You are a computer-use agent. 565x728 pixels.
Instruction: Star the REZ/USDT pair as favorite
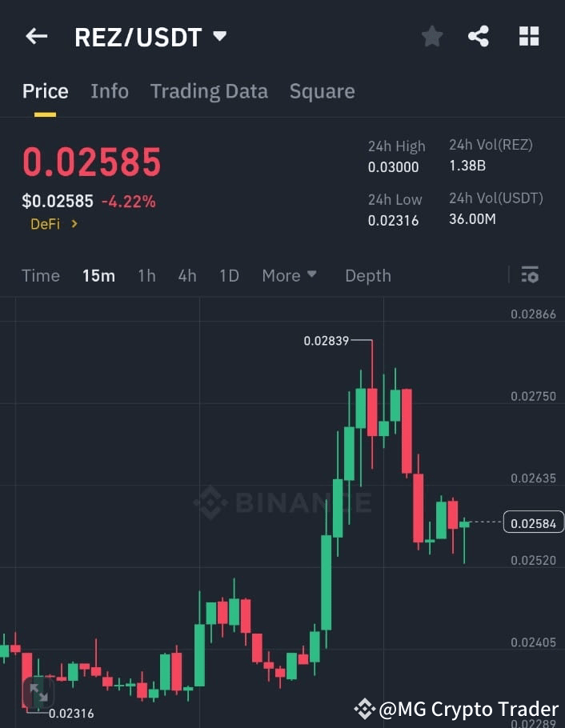[431, 36]
